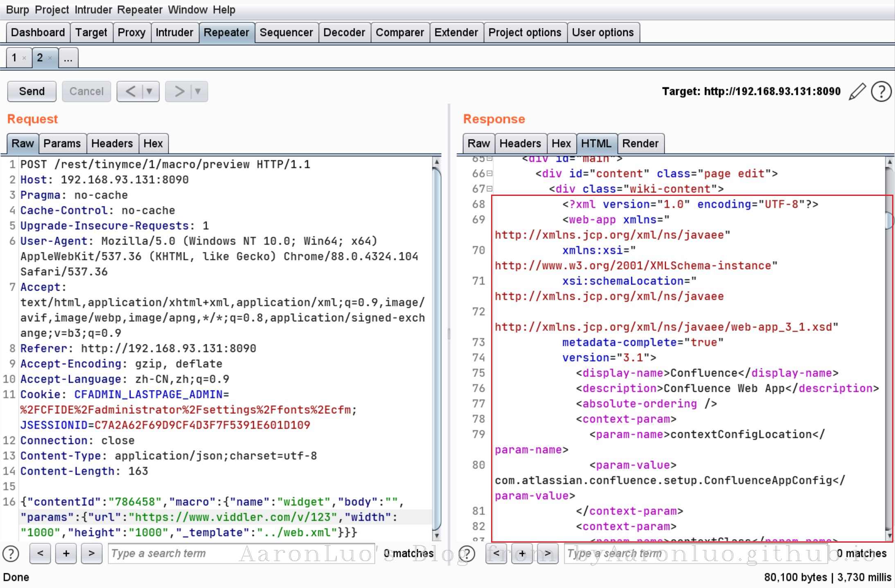Open the forward history dropdown arrow
The height and width of the screenshot is (588, 895).
click(198, 91)
